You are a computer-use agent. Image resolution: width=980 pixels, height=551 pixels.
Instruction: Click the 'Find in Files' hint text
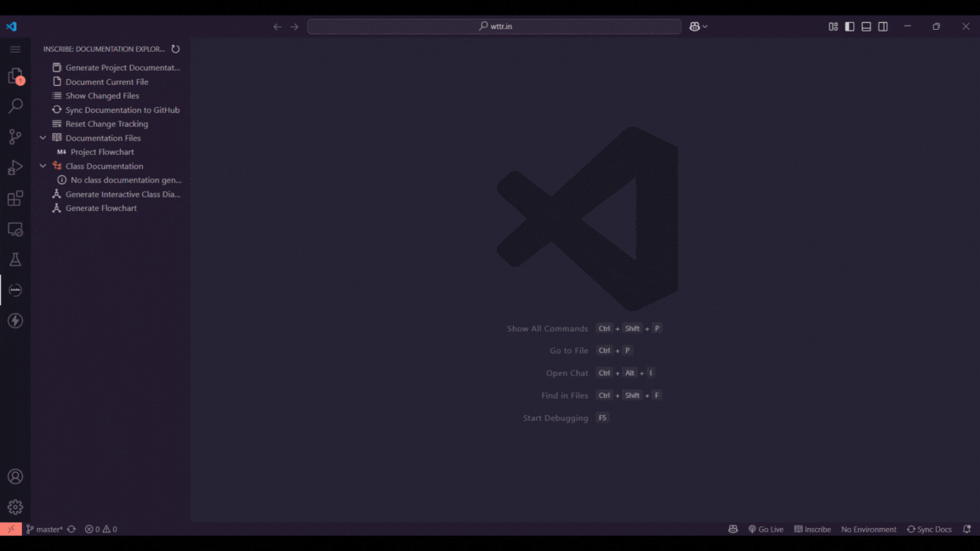tap(564, 395)
